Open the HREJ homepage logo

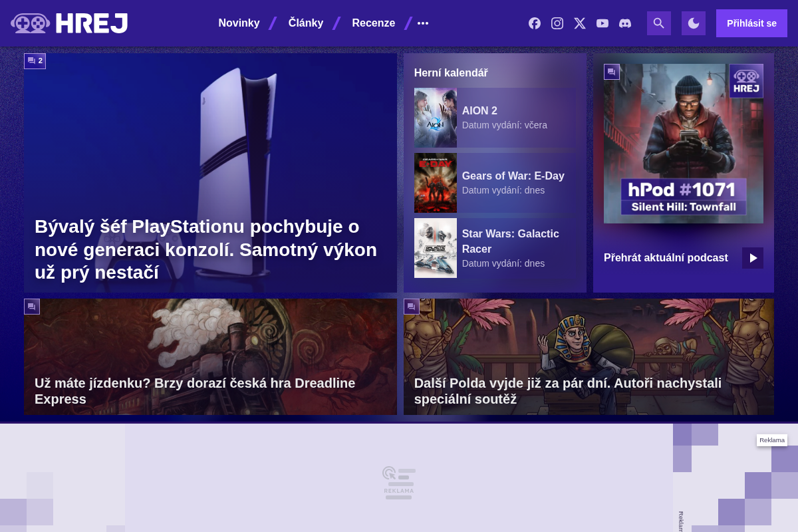[x=69, y=23]
